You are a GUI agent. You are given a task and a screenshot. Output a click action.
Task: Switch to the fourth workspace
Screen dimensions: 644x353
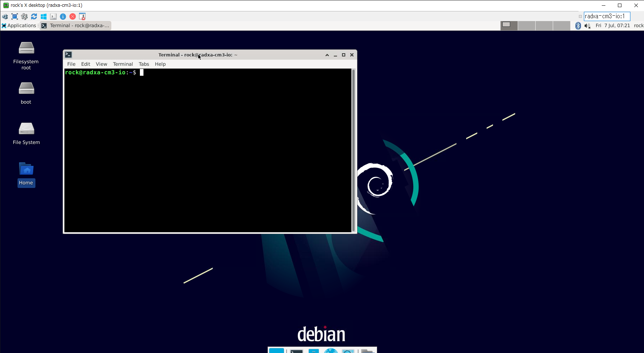pos(562,26)
